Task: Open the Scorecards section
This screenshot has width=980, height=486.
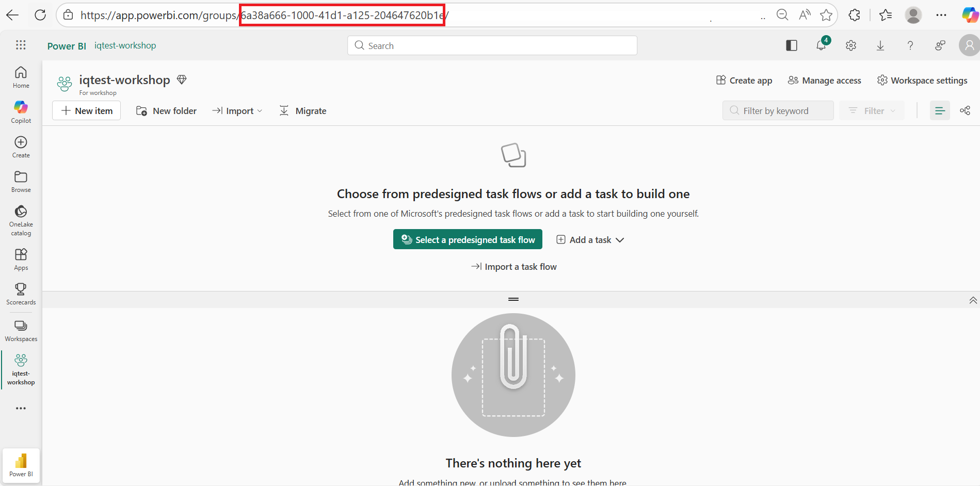Action: point(21,293)
